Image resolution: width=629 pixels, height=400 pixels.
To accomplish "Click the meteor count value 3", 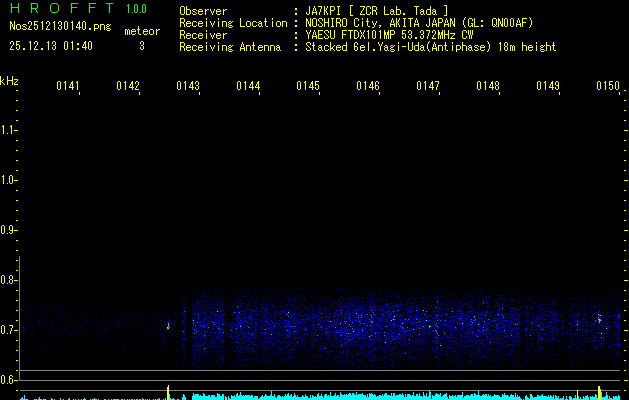I will pyautogui.click(x=141, y=46).
